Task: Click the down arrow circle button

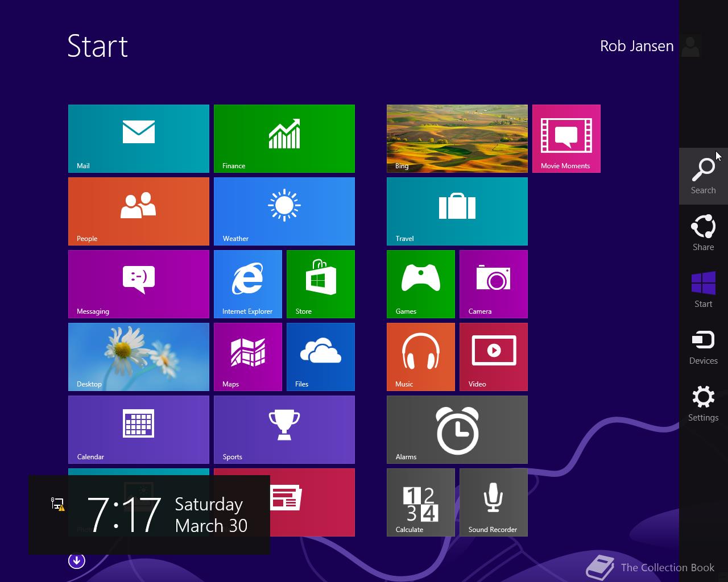Action: [77, 561]
